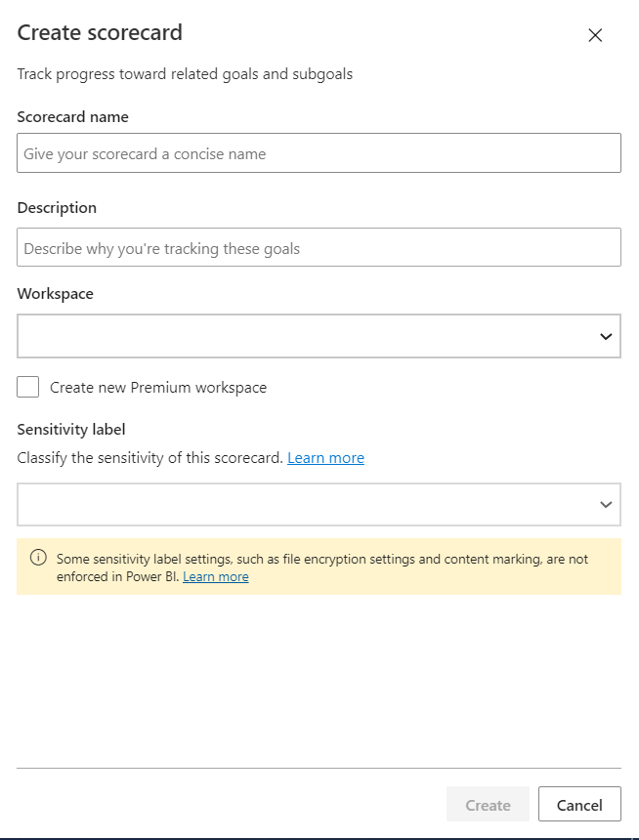This screenshot has height=840, width=639.
Task: Click the 'Scorecard name' field label
Action: pos(73,117)
